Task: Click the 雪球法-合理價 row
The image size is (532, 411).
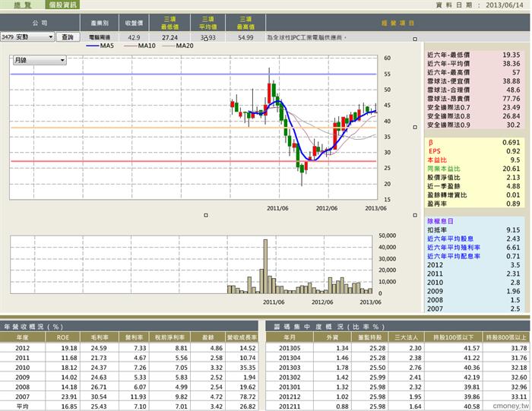Action: pos(473,90)
